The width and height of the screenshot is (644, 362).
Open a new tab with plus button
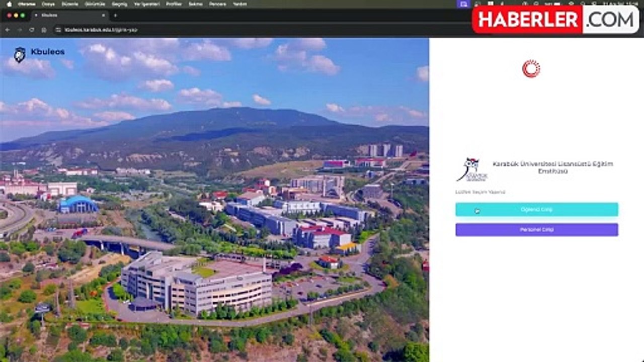tap(115, 16)
